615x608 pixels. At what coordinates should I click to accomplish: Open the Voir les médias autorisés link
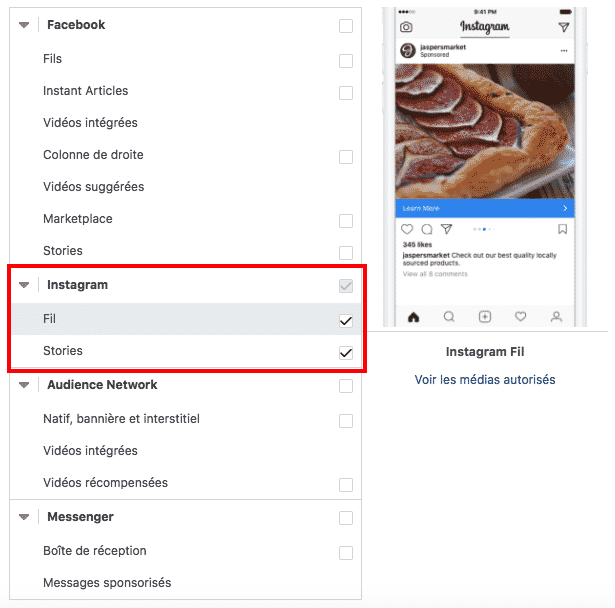(485, 380)
